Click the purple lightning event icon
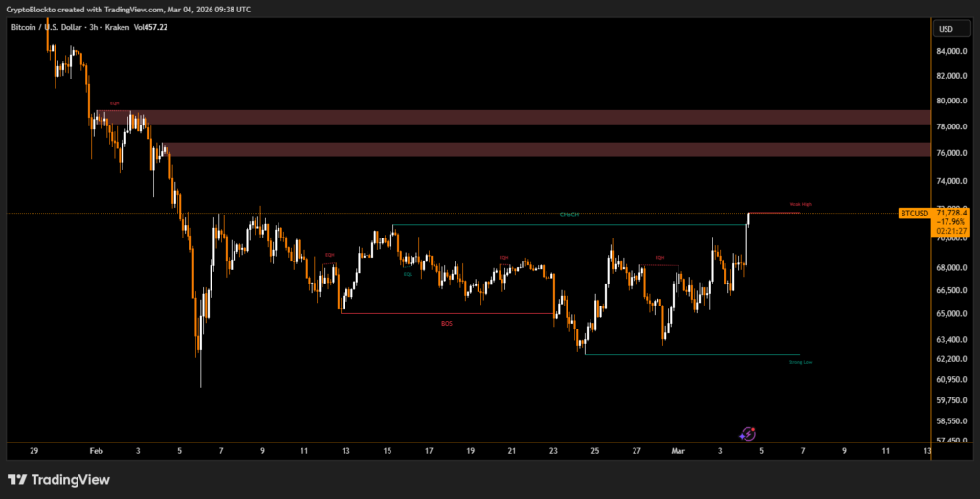Viewport: 980px width, 499px height. click(749, 434)
